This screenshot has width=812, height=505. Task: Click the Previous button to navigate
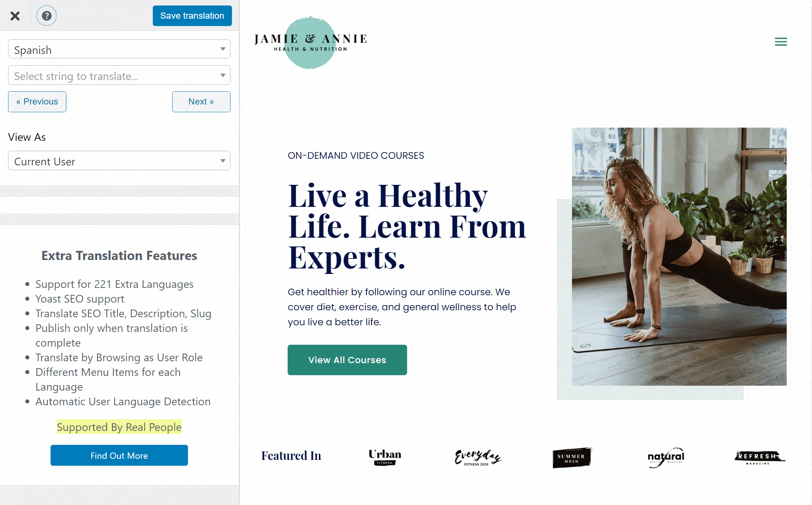pyautogui.click(x=37, y=101)
